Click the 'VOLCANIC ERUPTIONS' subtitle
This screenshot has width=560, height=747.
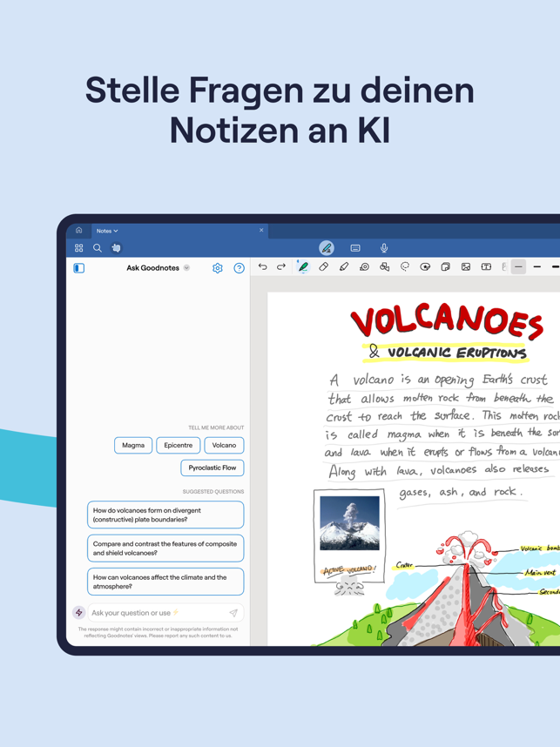click(456, 353)
